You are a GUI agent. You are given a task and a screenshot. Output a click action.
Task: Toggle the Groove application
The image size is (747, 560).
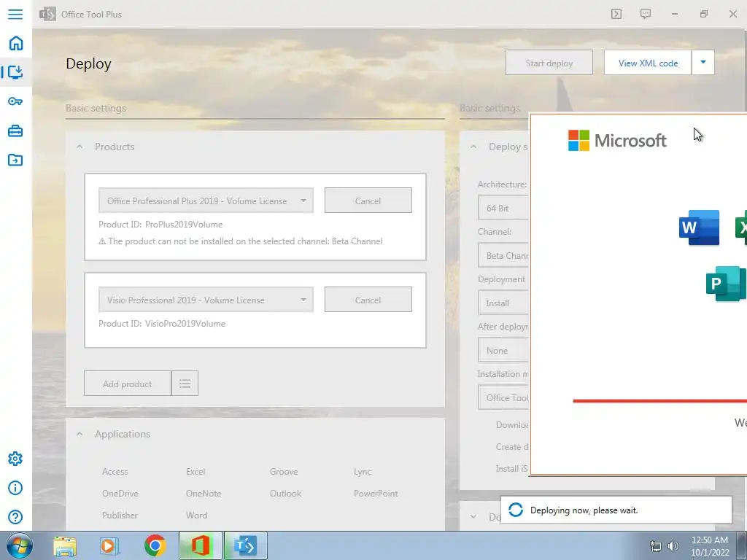[284, 472]
